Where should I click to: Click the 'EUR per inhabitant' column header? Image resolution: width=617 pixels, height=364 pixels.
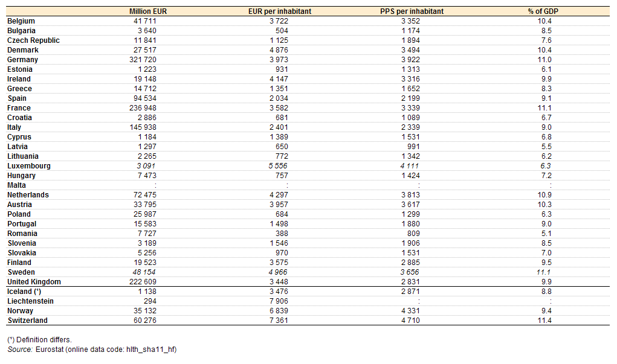pyautogui.click(x=280, y=11)
